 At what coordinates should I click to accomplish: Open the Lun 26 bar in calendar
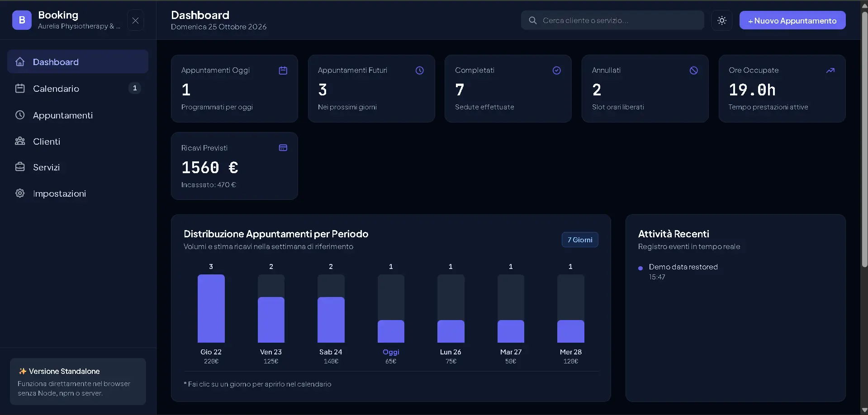[451, 308]
